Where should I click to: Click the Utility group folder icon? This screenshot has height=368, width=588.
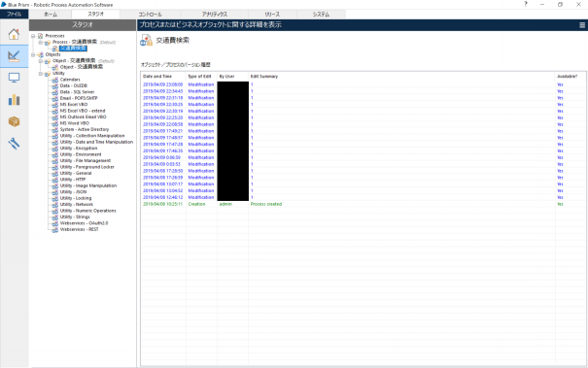click(x=48, y=74)
